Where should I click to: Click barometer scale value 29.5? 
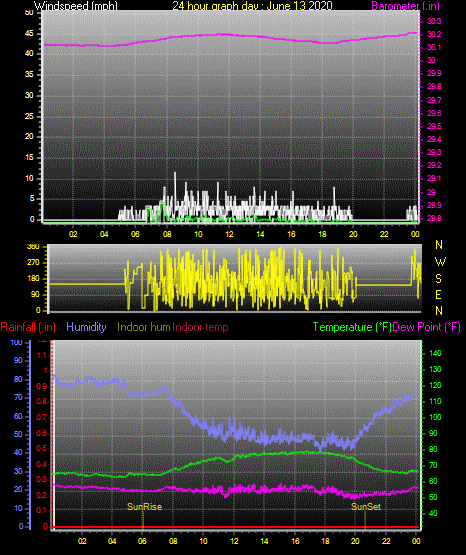coord(434,126)
